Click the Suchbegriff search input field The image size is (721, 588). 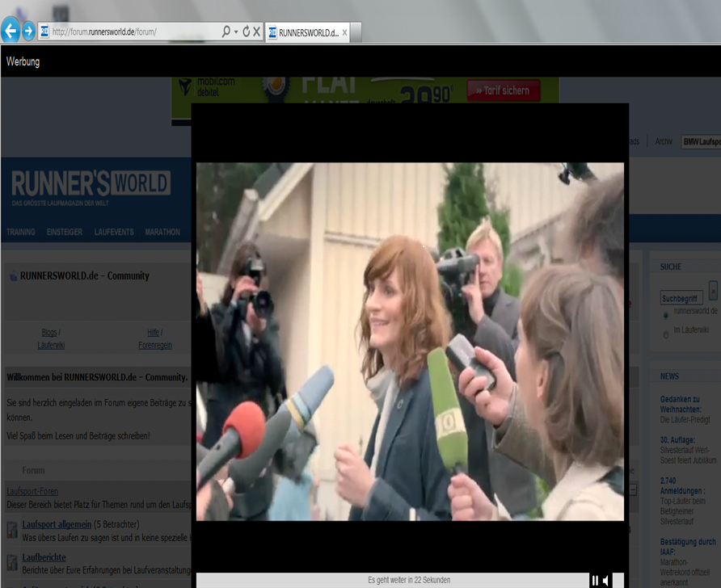click(x=682, y=298)
